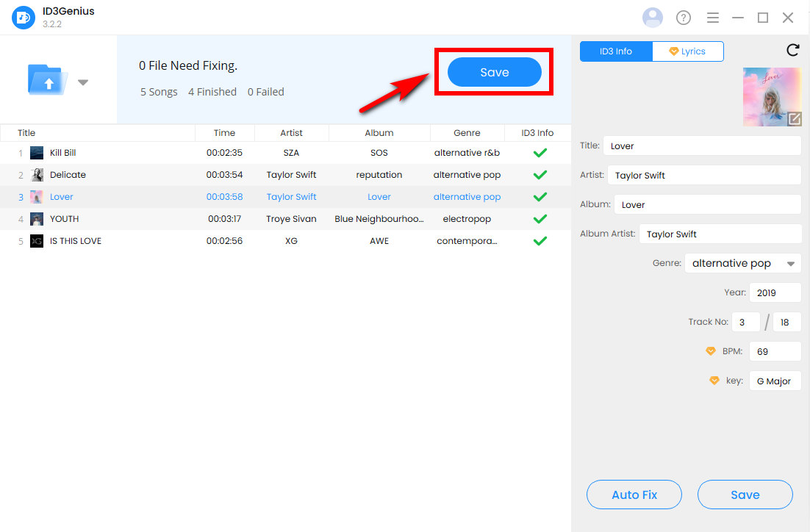Click the SZA artist cell

pyautogui.click(x=291, y=153)
